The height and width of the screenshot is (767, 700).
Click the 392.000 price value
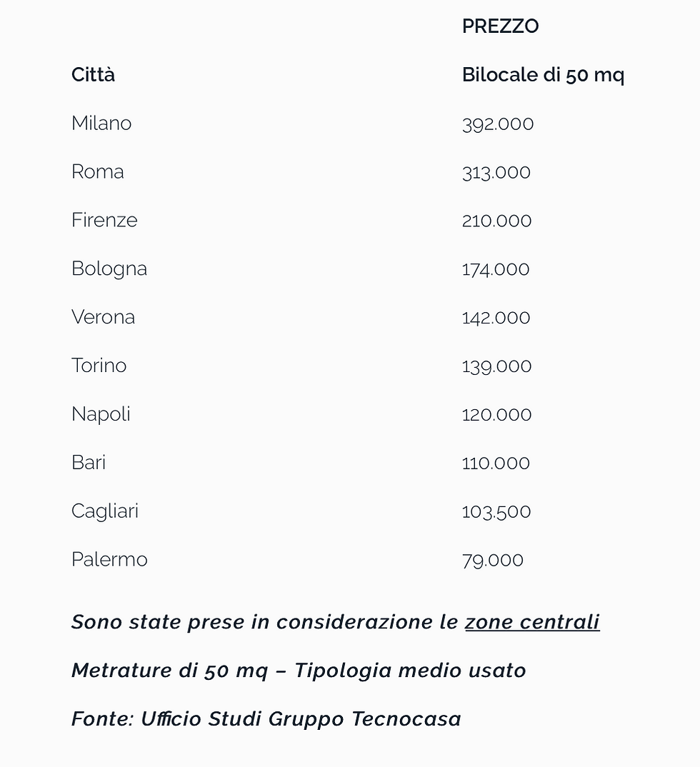[x=498, y=124]
